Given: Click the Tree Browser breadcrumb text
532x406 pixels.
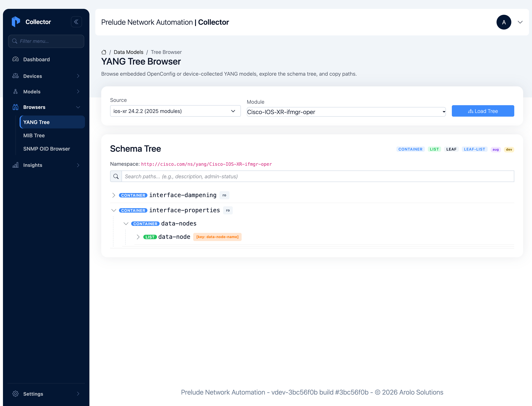Looking at the screenshot, I should coord(166,52).
